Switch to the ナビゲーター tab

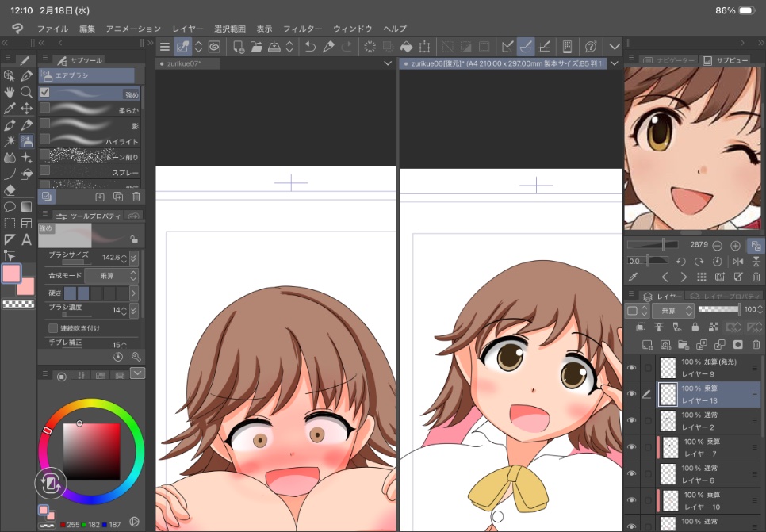click(x=669, y=60)
